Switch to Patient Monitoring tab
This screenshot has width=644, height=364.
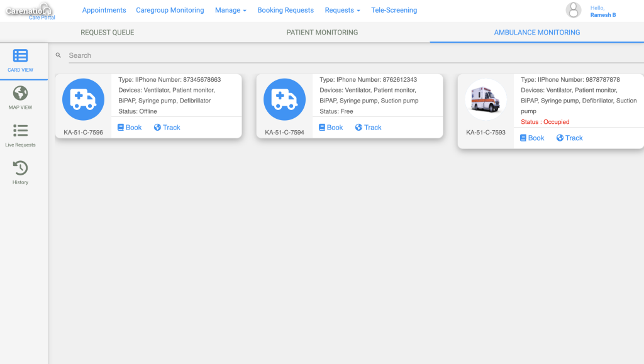tap(322, 32)
